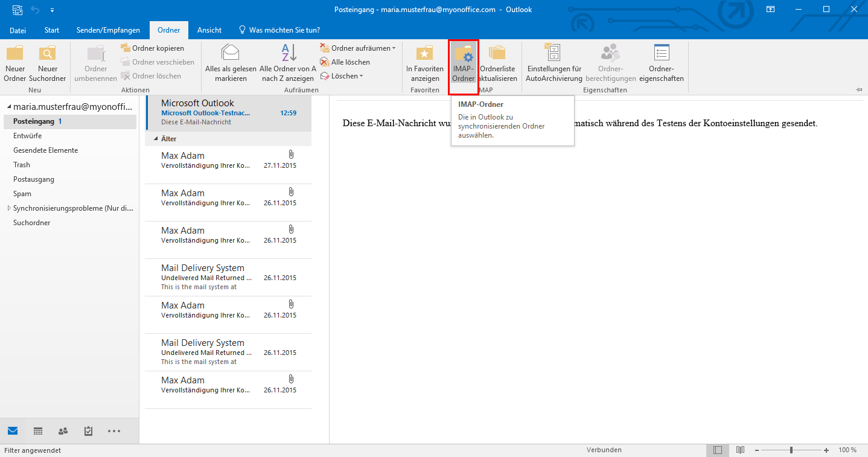The image size is (868, 457).
Task: Open the Ordner aufräumen dropdown
Action: [x=358, y=48]
